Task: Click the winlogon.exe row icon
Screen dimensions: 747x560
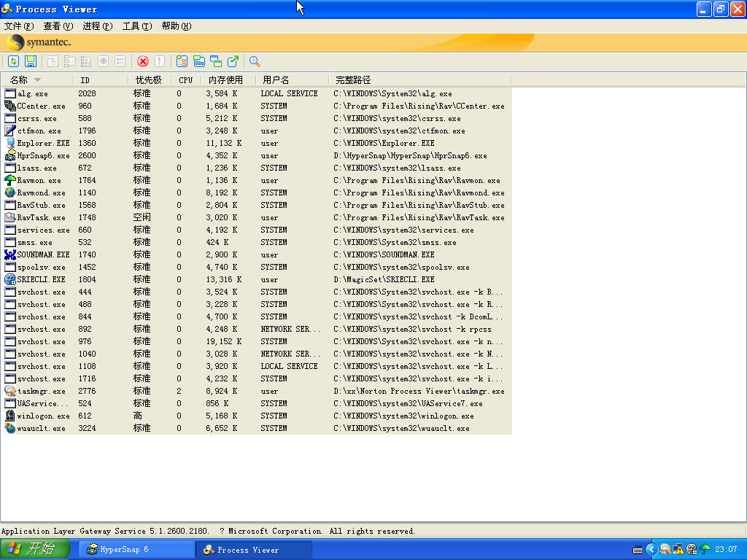Action: [x=10, y=415]
